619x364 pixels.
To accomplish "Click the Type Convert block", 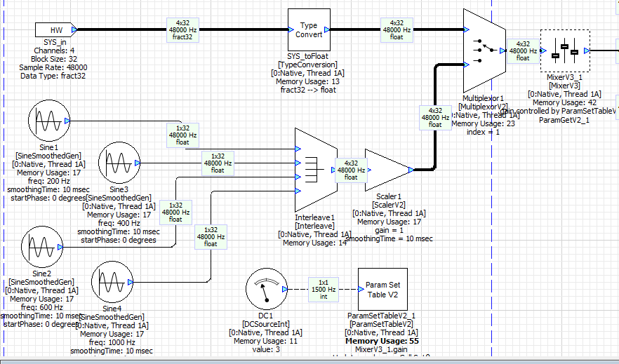I will pyautogui.click(x=309, y=30).
